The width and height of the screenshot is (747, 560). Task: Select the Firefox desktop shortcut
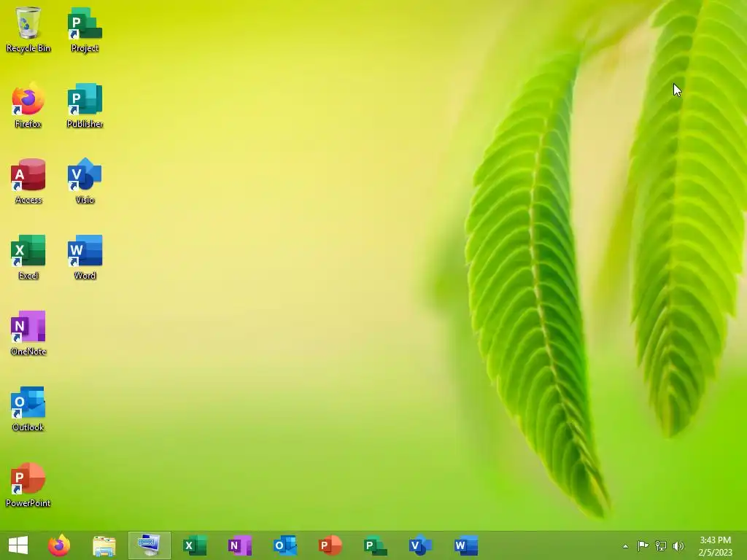[28, 105]
